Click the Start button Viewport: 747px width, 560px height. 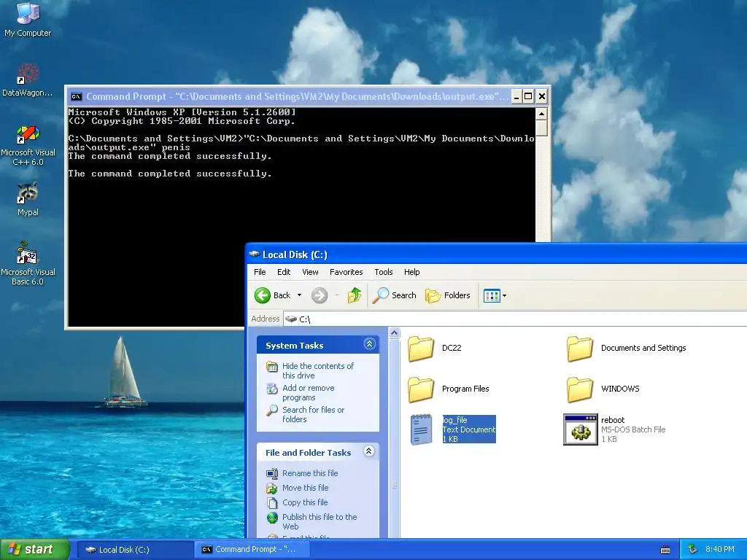35,550
